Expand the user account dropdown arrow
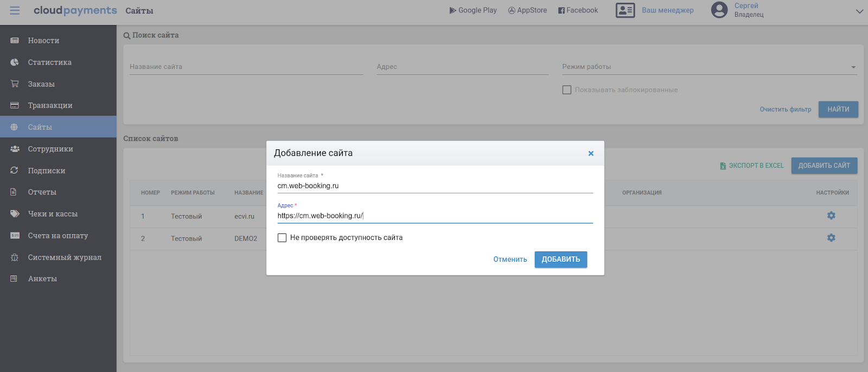The height and width of the screenshot is (372, 868). (x=859, y=11)
